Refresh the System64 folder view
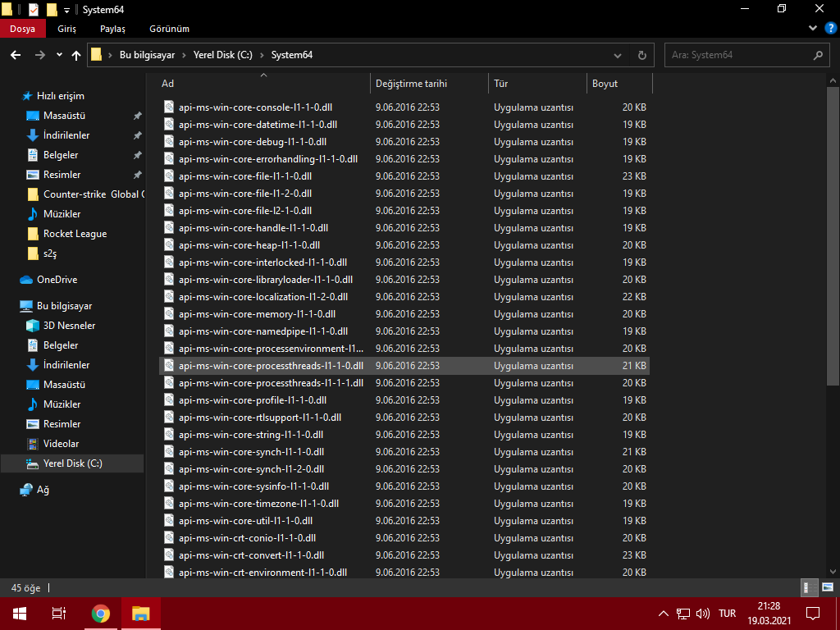Viewport: 840px width, 630px height. pos(641,55)
